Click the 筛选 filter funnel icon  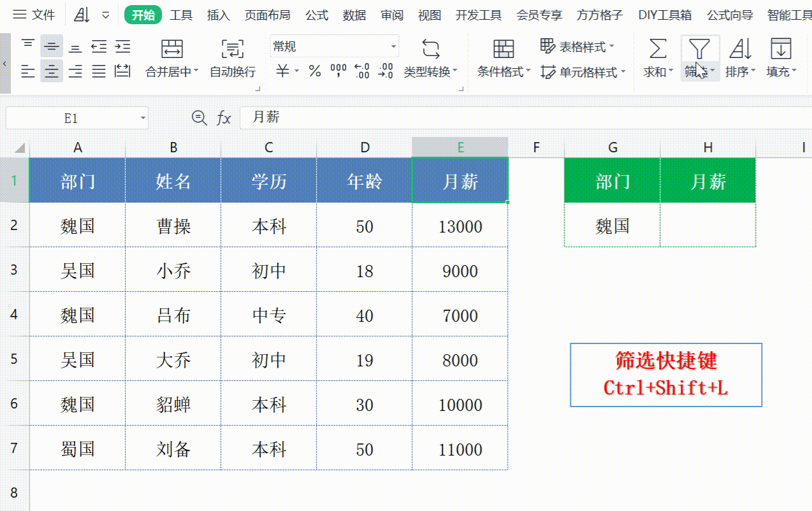(700, 48)
